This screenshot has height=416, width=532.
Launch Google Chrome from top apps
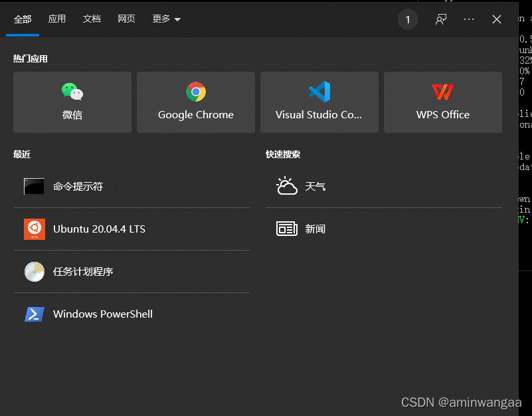pos(196,102)
